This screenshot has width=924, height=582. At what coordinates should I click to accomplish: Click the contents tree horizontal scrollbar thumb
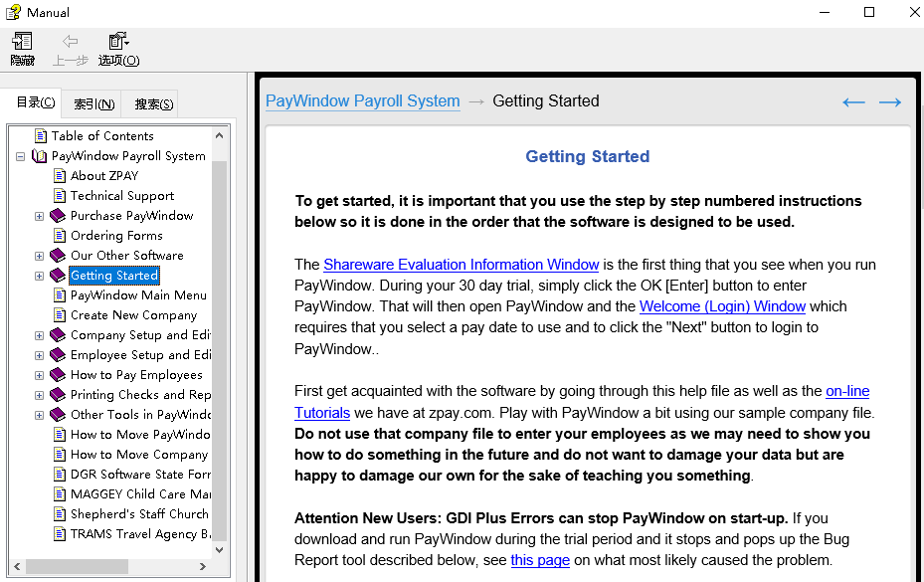coord(78,567)
